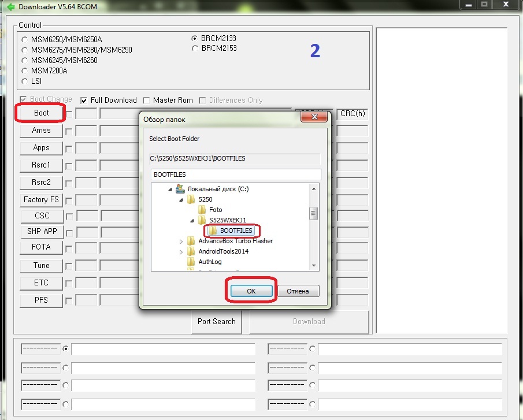The image size is (523, 420).
Task: Select the BRCM2153 radio button
Action: (x=195, y=49)
